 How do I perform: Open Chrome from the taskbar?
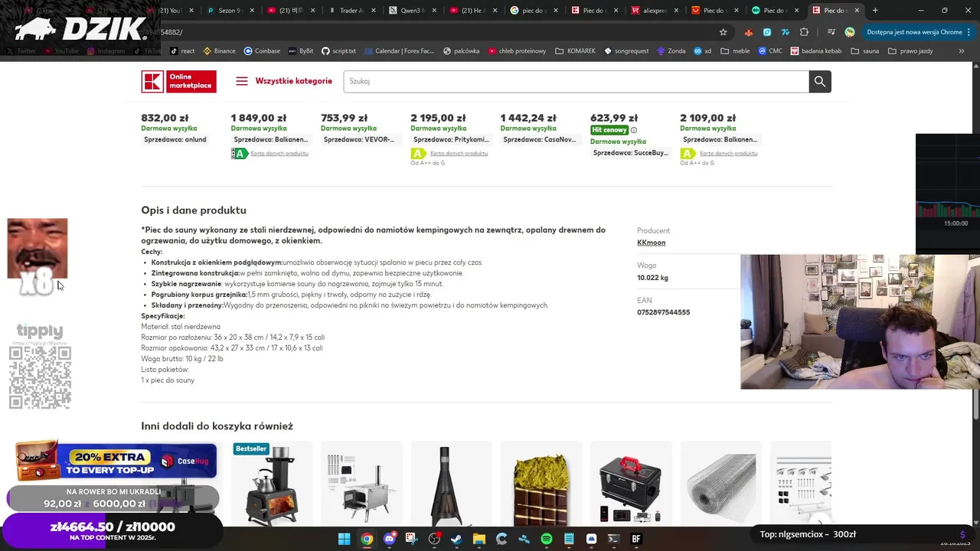367,539
